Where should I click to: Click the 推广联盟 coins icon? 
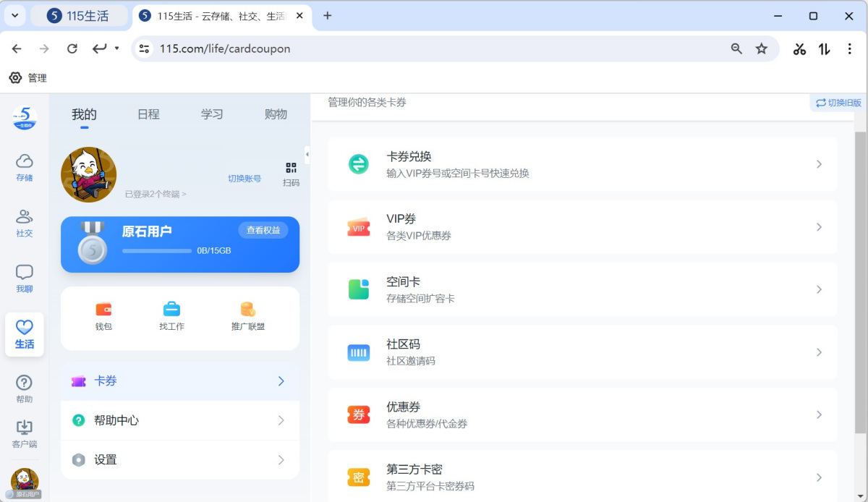[247, 310]
